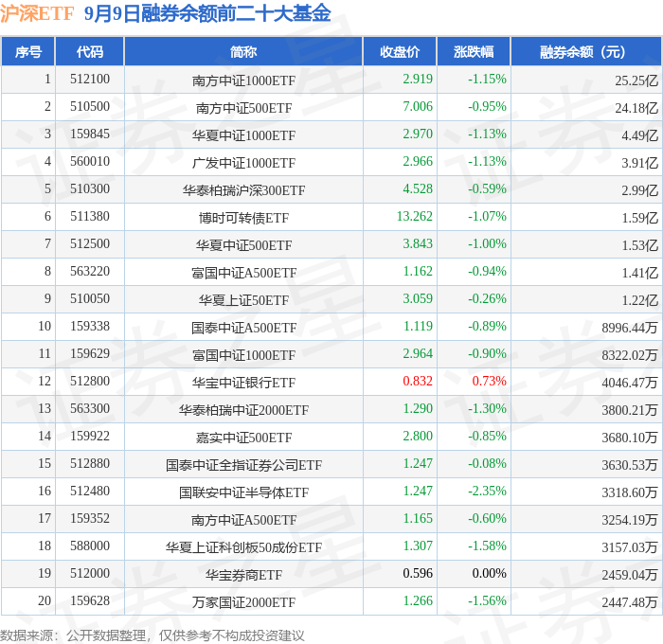
Task: Select the fund name 南方中证A500ETF
Action: tap(243, 520)
